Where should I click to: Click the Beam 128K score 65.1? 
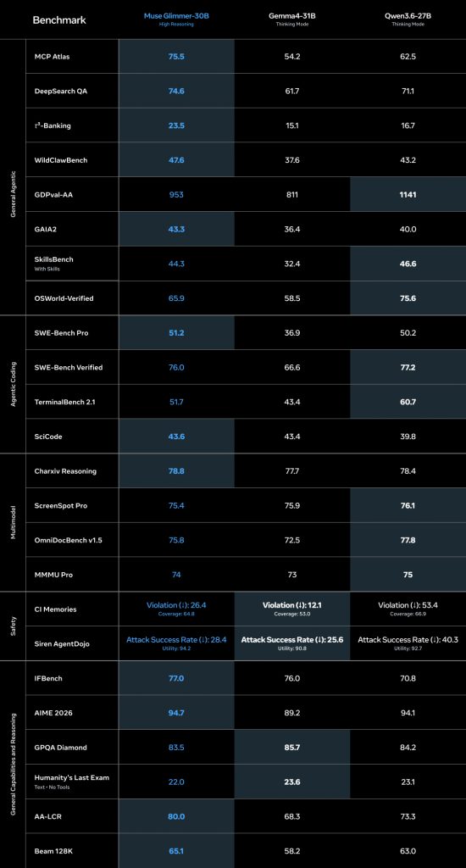click(x=176, y=851)
